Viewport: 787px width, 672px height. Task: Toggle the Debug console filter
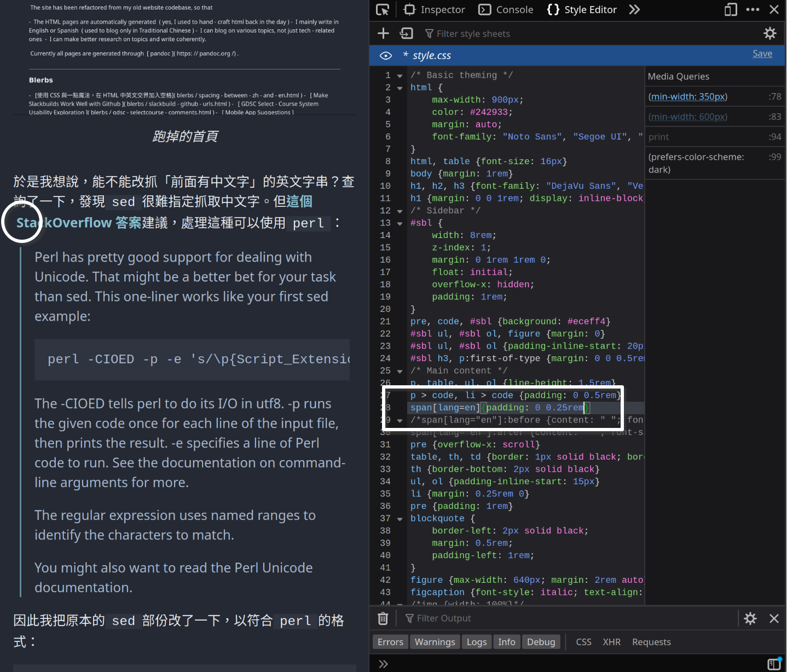point(541,642)
